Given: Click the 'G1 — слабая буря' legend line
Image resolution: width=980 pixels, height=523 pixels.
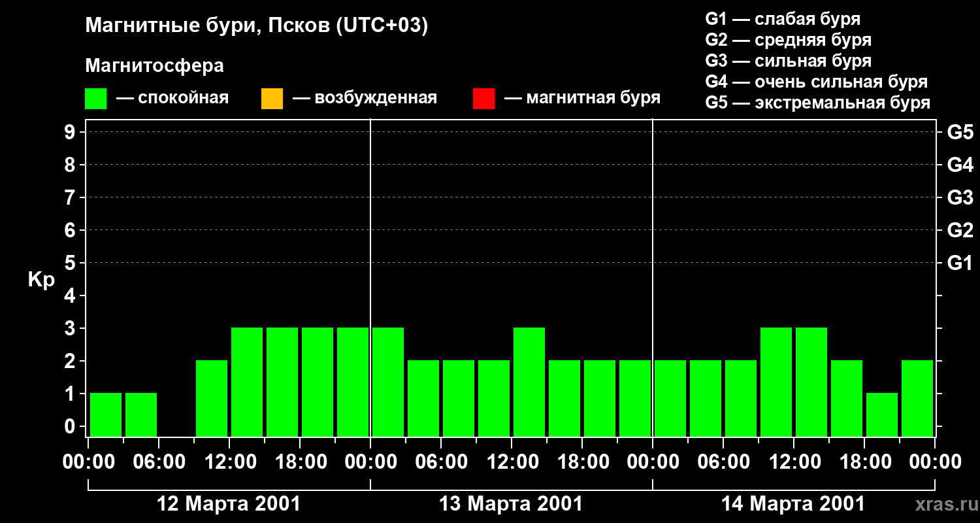Looking at the screenshot, I should click(783, 19).
